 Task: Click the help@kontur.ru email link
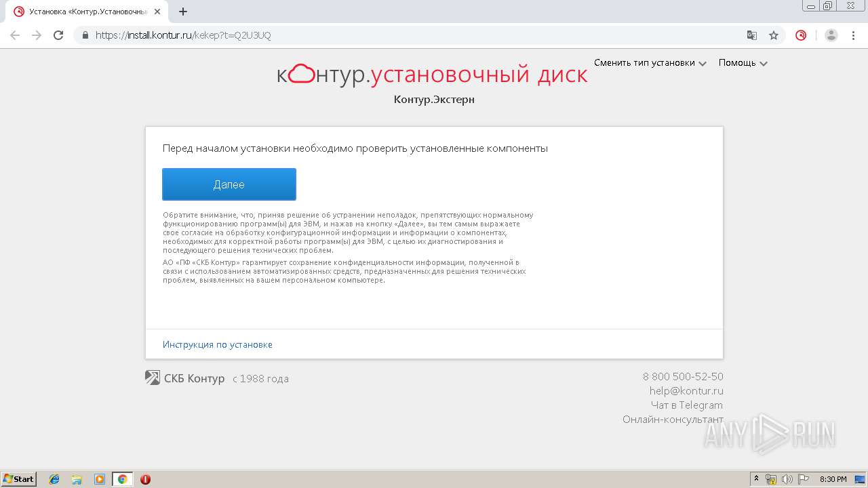[x=686, y=391]
